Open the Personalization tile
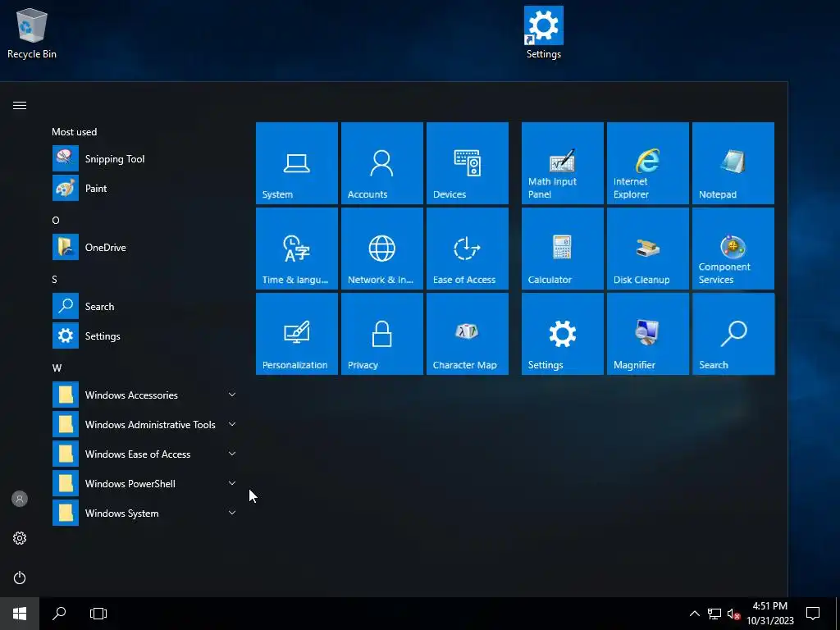The width and height of the screenshot is (840, 630). pyautogui.click(x=297, y=333)
